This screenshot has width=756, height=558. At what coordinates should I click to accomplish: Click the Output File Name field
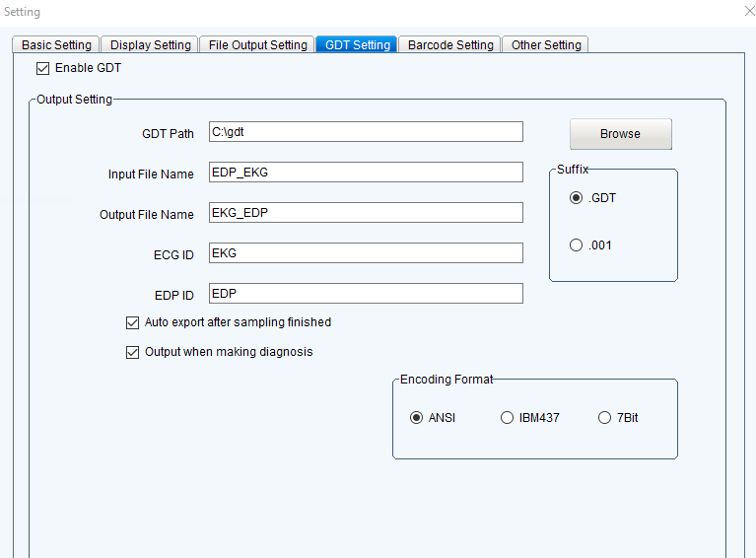tap(366, 213)
